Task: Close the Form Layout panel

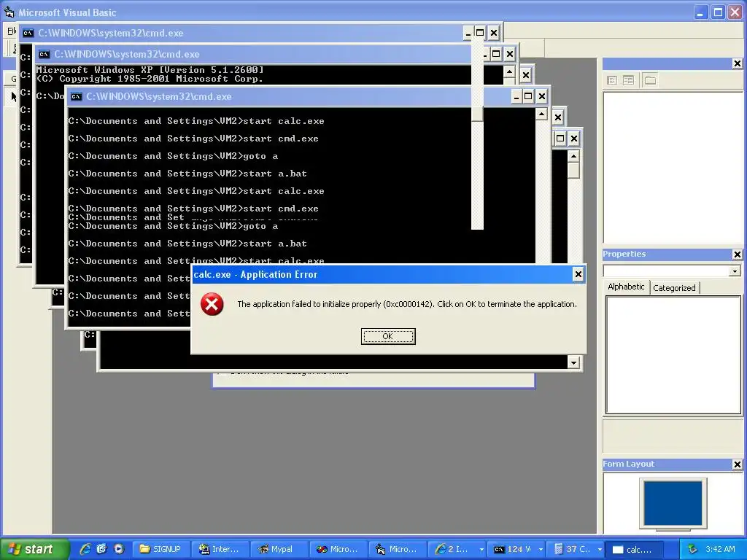Action: 737,464
